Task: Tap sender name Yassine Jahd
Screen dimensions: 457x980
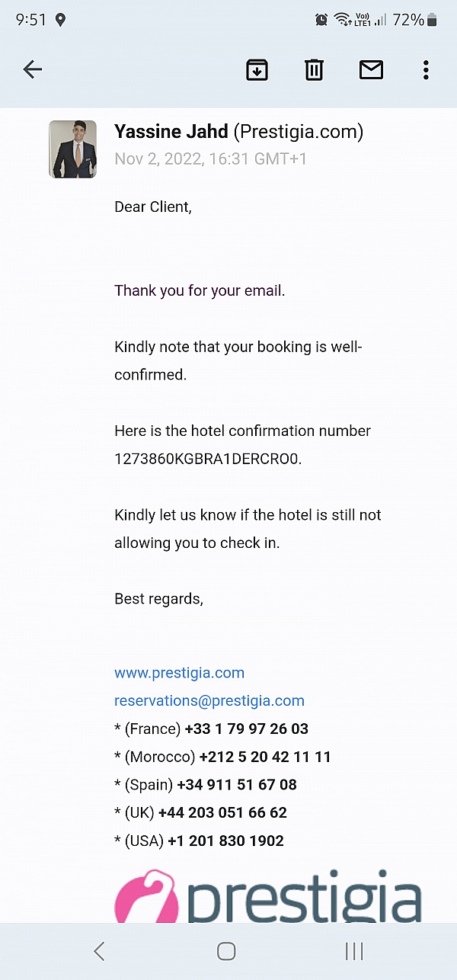Action: pos(171,132)
